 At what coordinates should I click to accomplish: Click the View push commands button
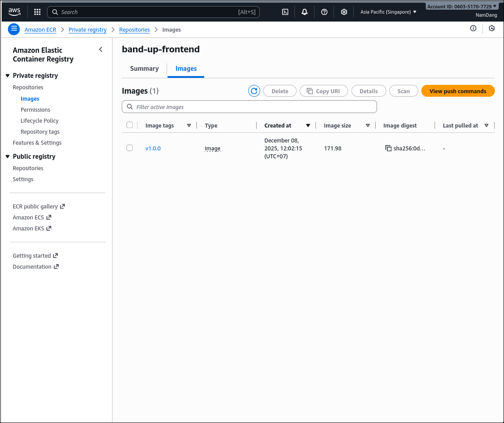coord(457,91)
